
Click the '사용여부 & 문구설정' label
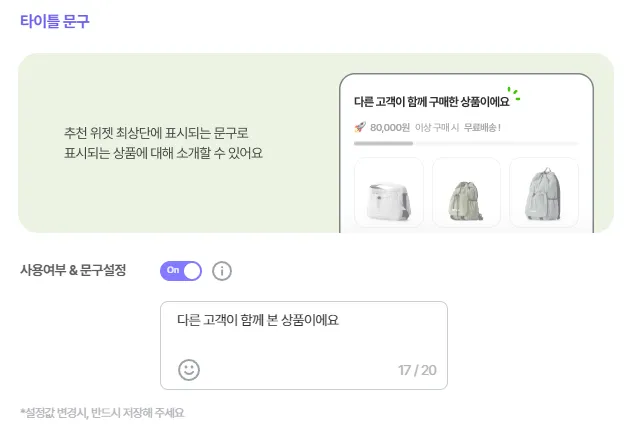[x=73, y=270]
